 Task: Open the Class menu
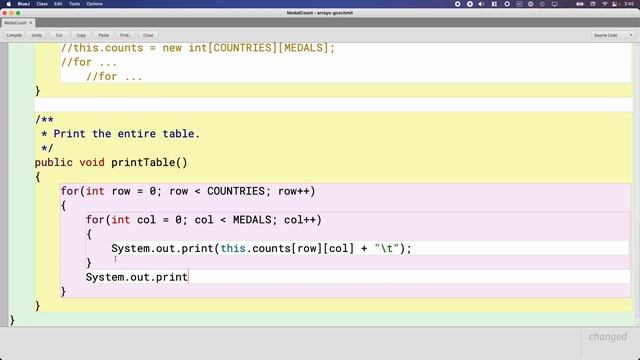[x=42, y=4]
